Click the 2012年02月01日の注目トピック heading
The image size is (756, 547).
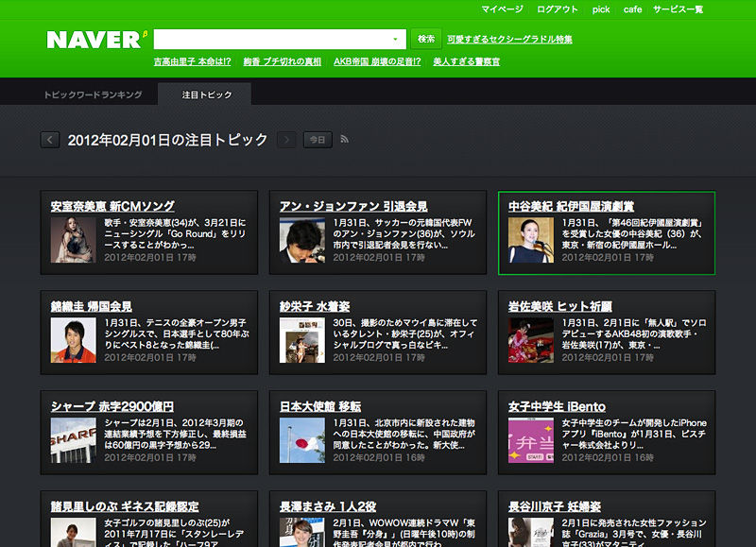(x=167, y=140)
